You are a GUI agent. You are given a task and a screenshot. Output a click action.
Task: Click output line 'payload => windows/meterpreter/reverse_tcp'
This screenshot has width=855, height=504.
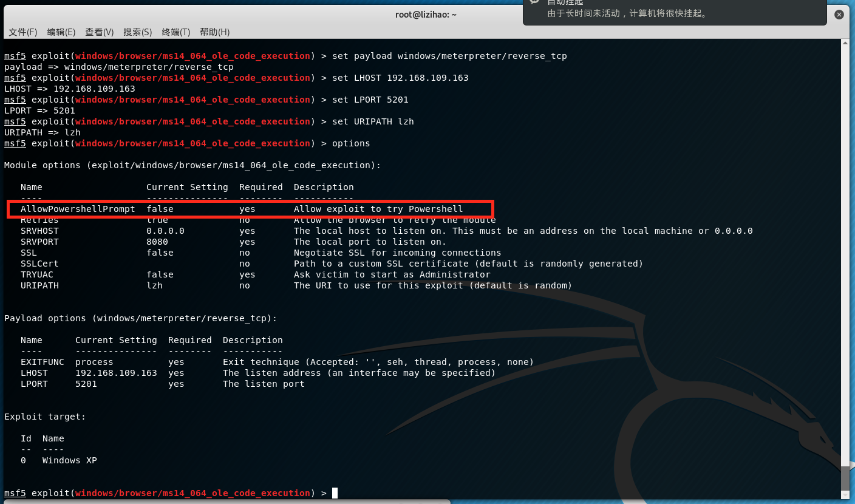point(119,67)
